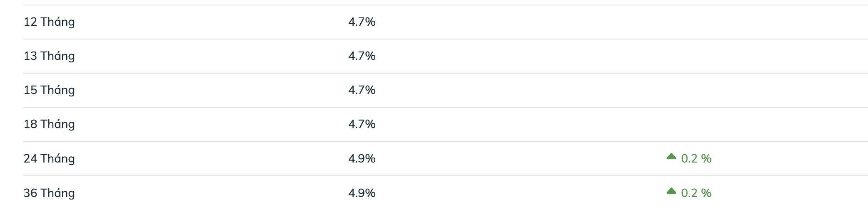Screen dimensions: 868x207
Task: Select the 13 Tháng term label
Action: tap(49, 56)
